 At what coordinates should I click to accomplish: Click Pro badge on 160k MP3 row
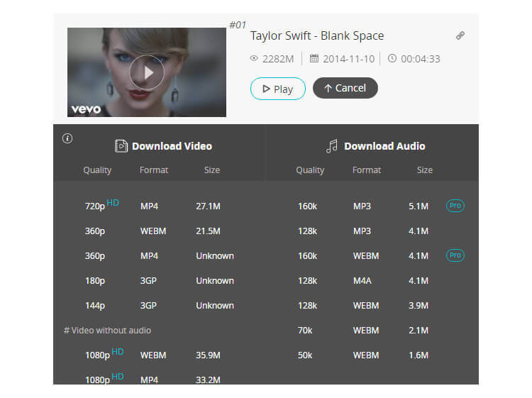click(455, 206)
